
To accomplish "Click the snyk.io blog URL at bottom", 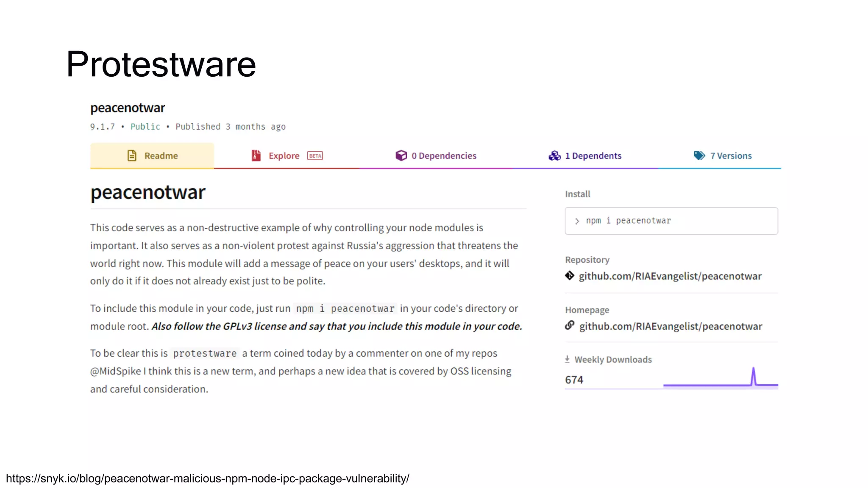I will [208, 478].
